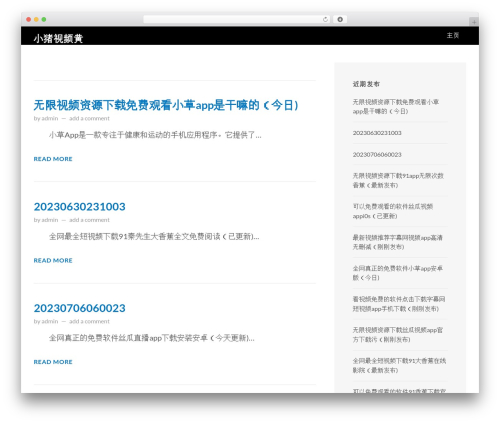Image resolution: width=500 pixels, height=423 pixels.
Task: Click admin author link under 20230706060023
Action: click(50, 321)
